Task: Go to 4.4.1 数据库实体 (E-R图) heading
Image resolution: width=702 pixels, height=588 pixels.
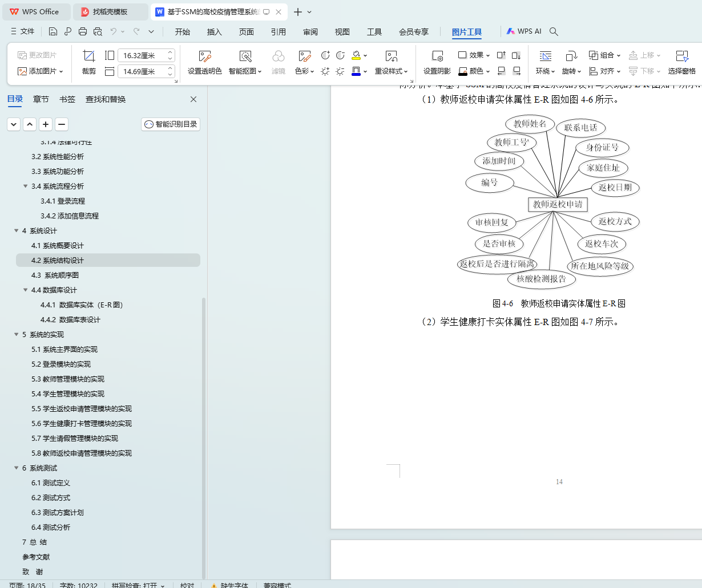Action: [x=82, y=305]
